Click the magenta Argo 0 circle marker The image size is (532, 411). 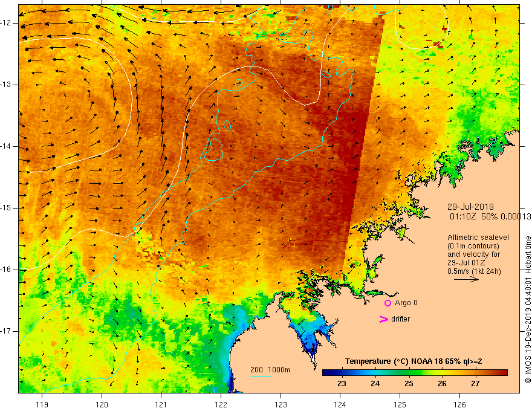click(388, 303)
